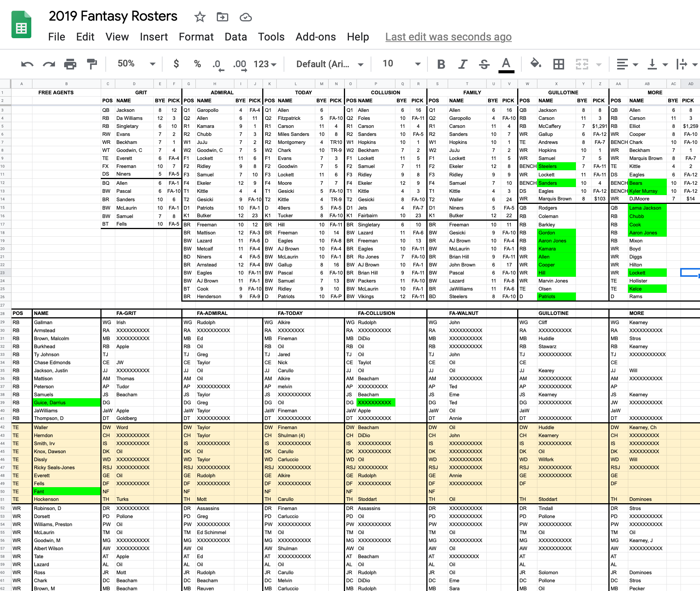Select green 'Lama Jackson' cell

click(x=647, y=208)
